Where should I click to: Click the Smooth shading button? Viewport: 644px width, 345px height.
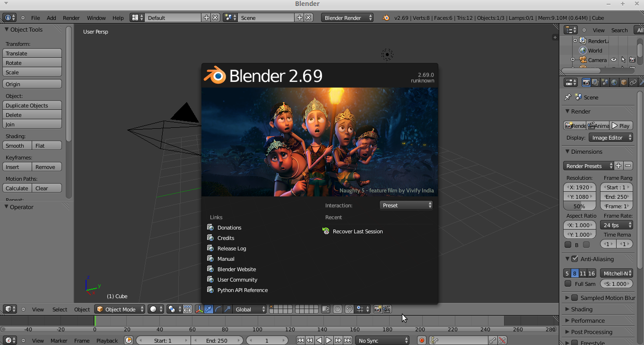coord(17,146)
